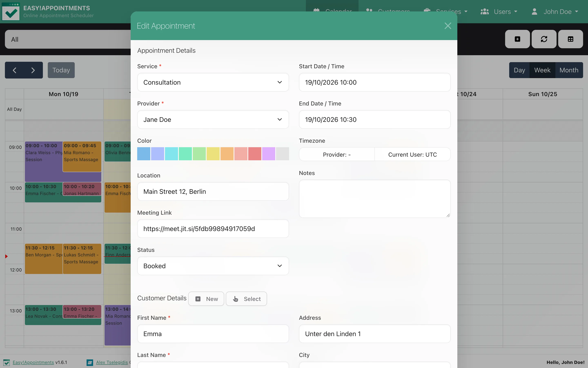Click the add appointment plus icon
The height and width of the screenshot is (368, 588).
click(x=517, y=39)
